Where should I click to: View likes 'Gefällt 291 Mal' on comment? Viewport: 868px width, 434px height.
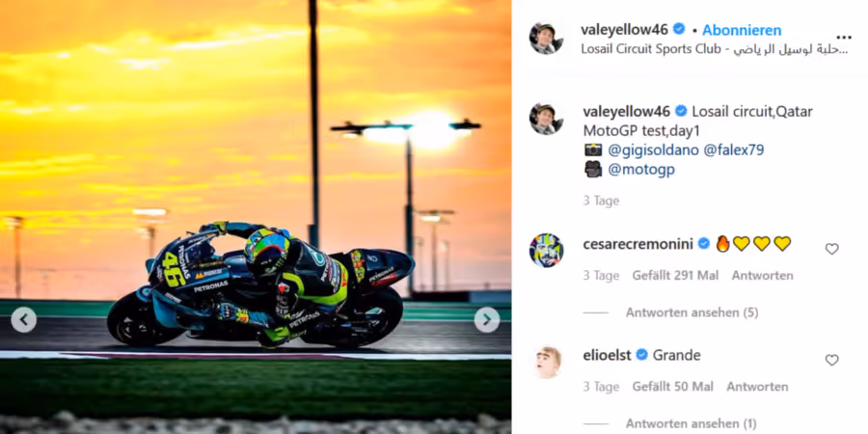[x=675, y=276]
